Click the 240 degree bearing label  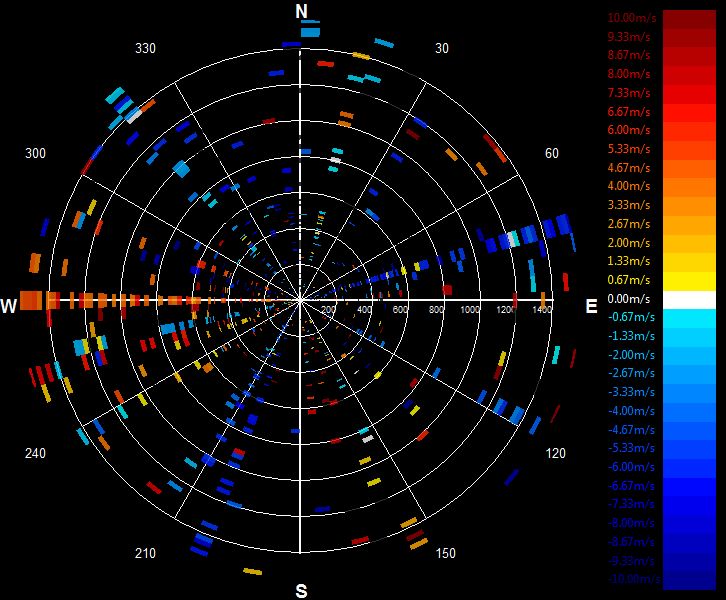point(35,453)
